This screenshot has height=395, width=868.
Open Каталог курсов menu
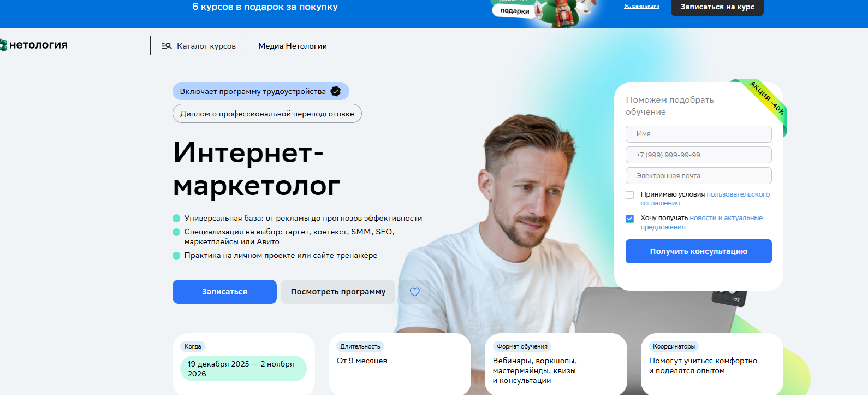coord(198,45)
